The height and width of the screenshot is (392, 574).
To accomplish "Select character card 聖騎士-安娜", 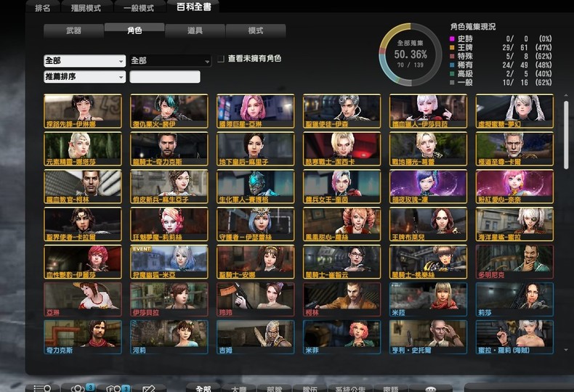I will click(256, 262).
